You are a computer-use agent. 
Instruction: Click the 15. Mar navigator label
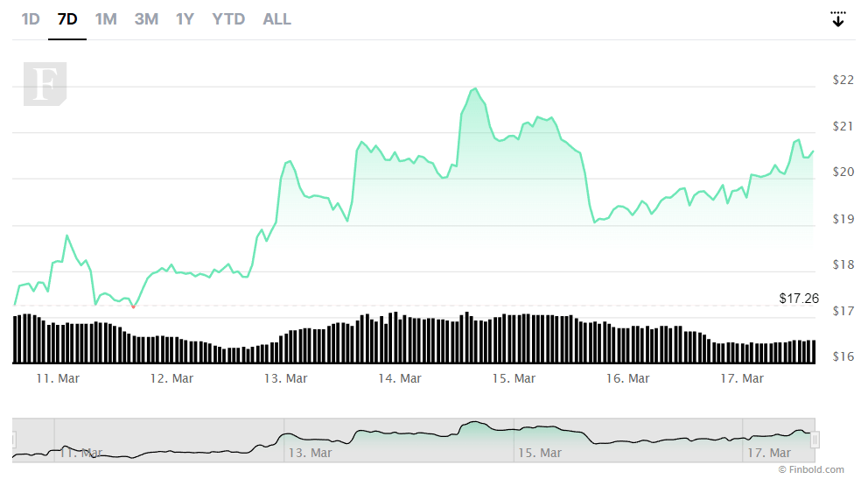pos(540,453)
